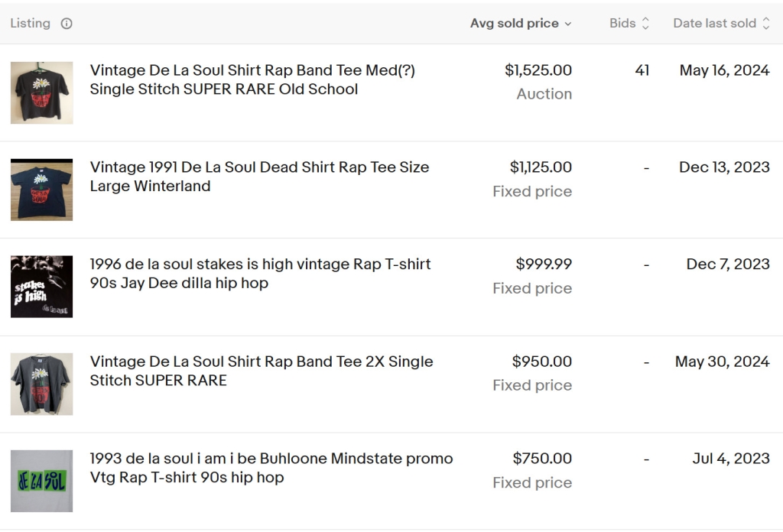Sort by Bids column arrows
783x532 pixels.
[x=645, y=24]
